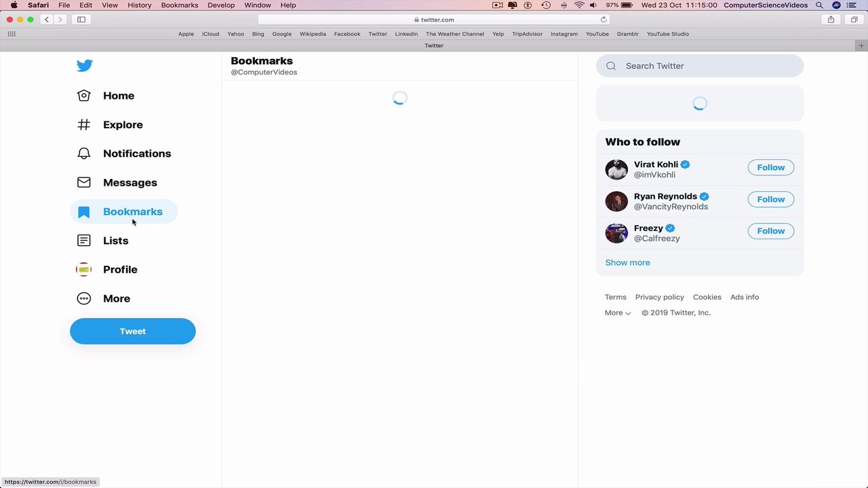Click the blue Tweet button

[x=133, y=331]
